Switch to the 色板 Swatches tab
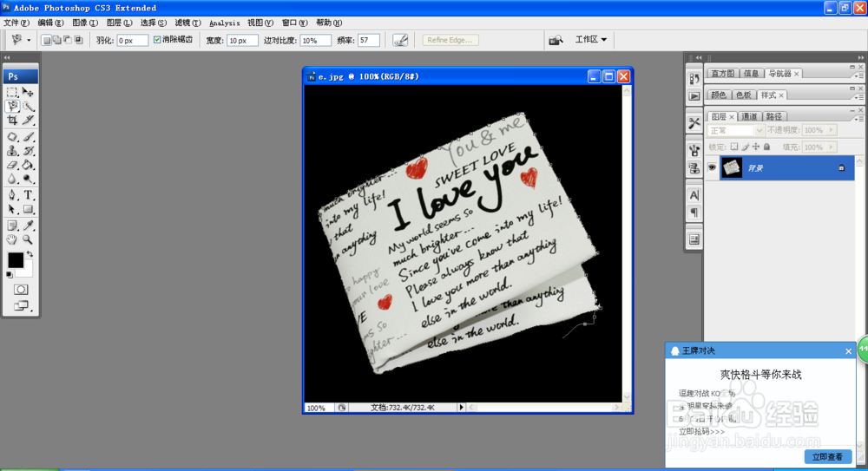 [x=743, y=95]
